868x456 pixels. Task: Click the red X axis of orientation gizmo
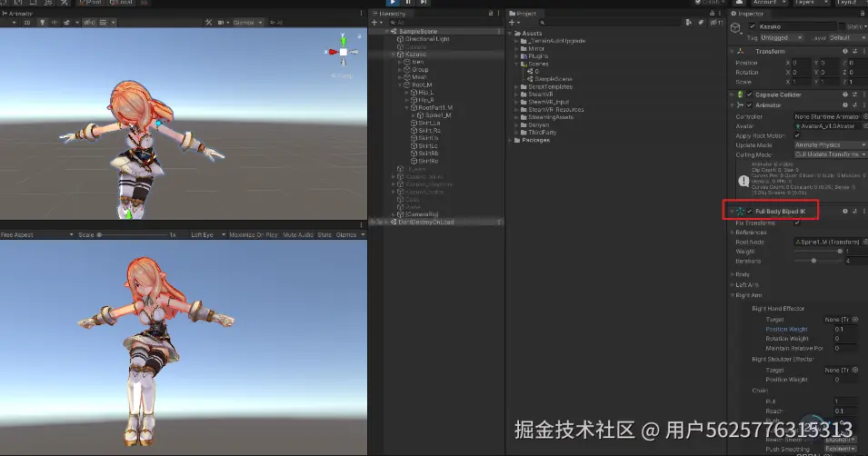(332, 52)
